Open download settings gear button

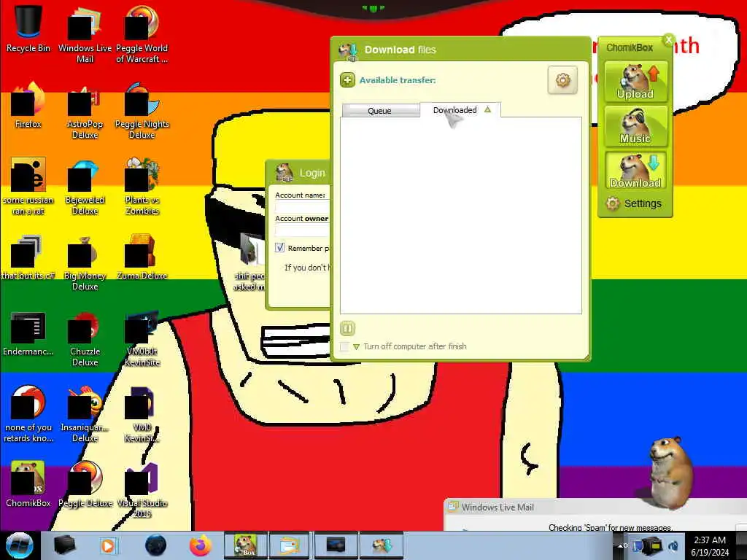[562, 80]
